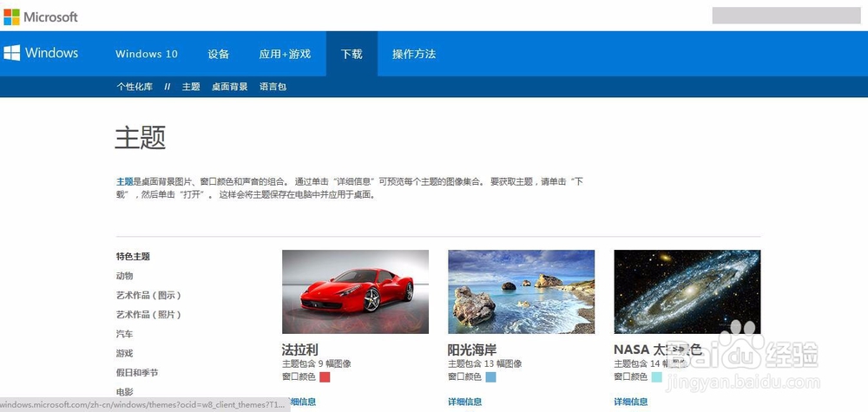Open 详细信息 for 阳光海岸 theme
This screenshot has height=412, width=868.
click(x=465, y=402)
